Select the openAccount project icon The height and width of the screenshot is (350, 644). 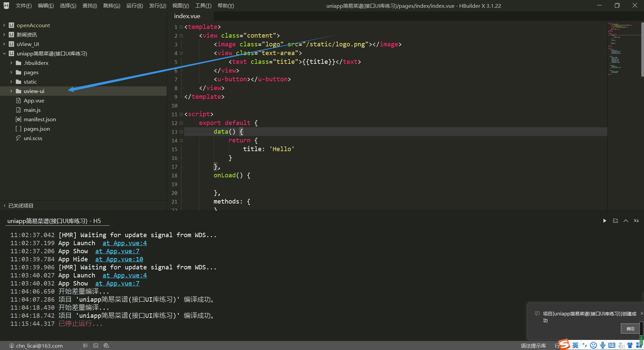(11, 25)
